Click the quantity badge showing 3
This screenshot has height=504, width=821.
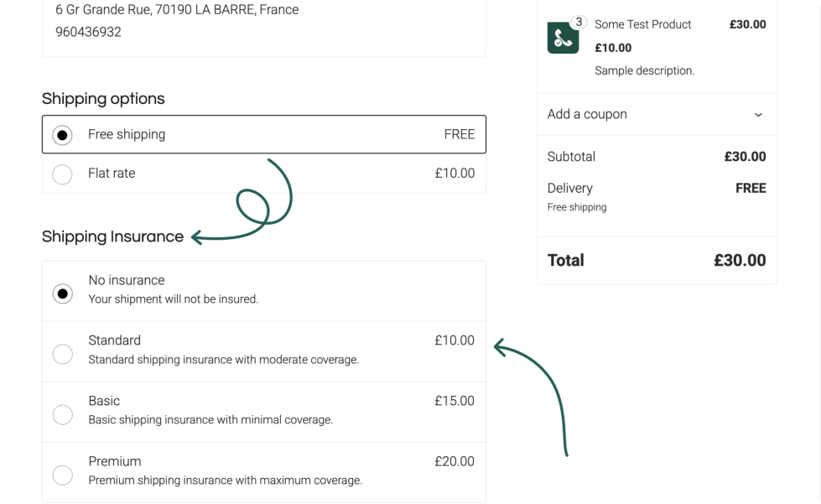click(579, 22)
